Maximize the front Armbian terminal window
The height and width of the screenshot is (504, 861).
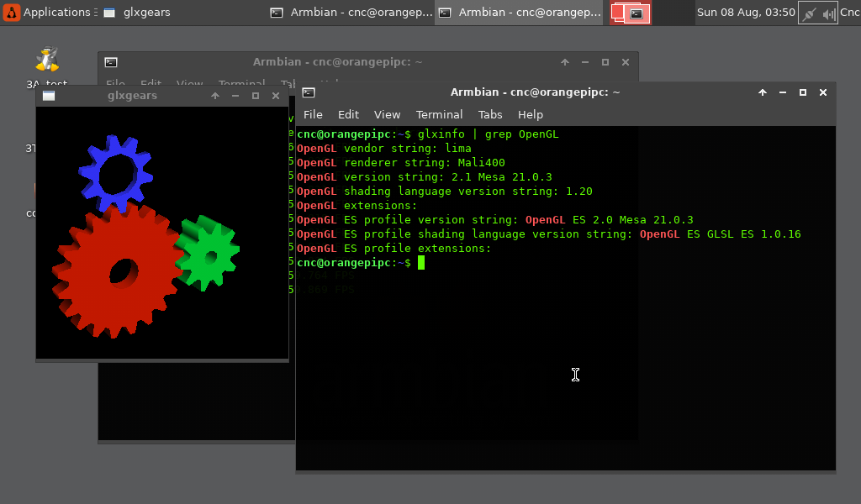(803, 92)
